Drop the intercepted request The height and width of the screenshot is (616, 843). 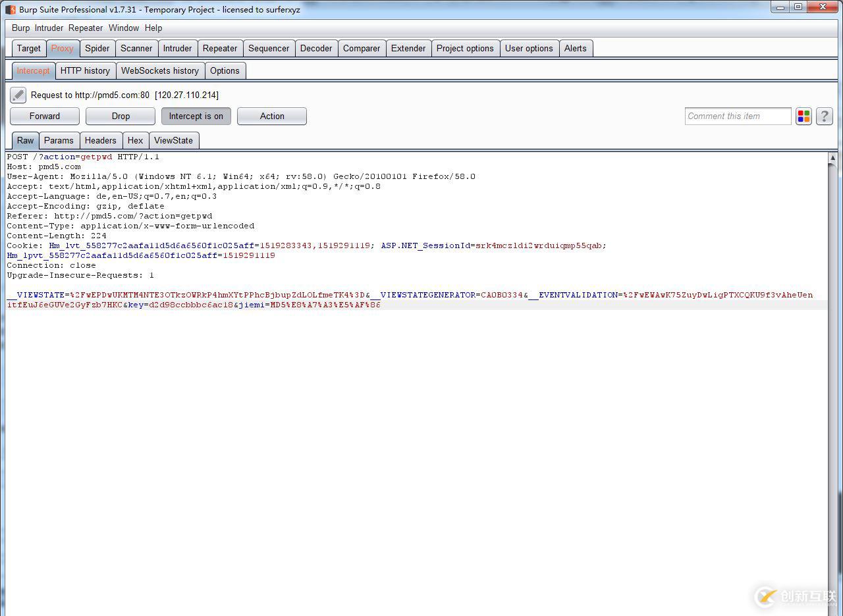[x=121, y=116]
